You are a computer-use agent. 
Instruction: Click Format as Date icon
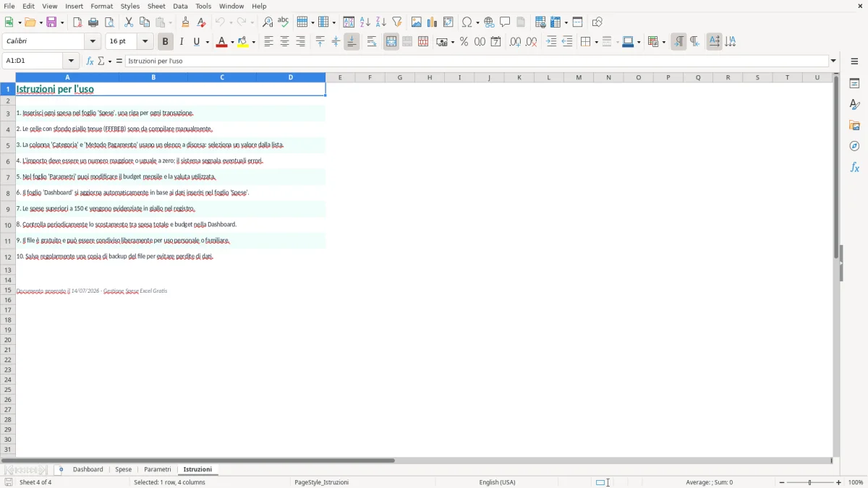[495, 42]
